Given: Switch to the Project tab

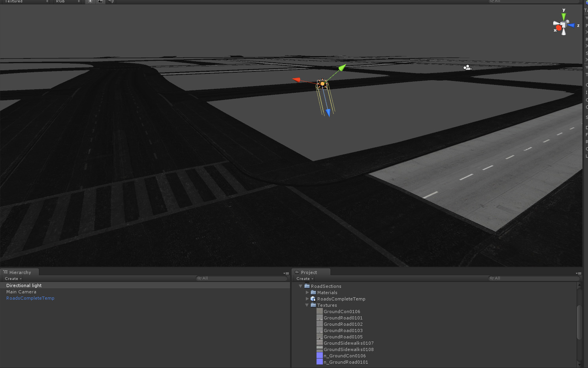Looking at the screenshot, I should pos(311,272).
